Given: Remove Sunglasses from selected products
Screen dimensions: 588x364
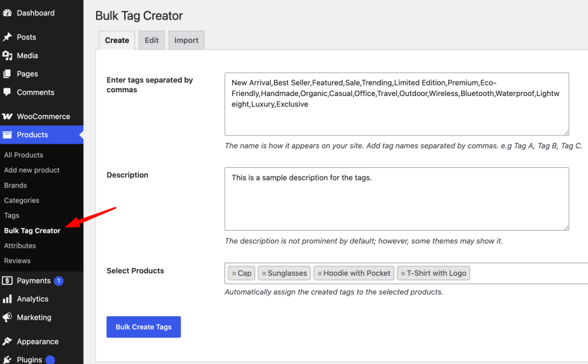Looking at the screenshot, I should coord(264,274).
